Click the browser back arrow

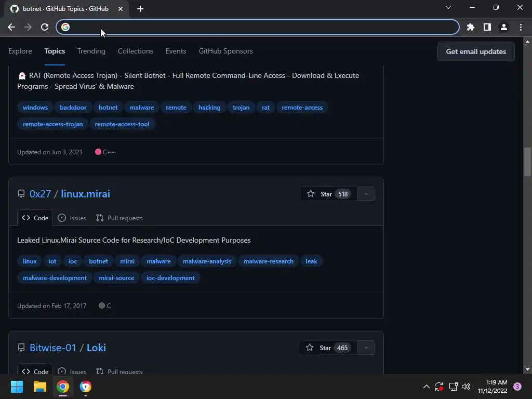(x=11, y=27)
